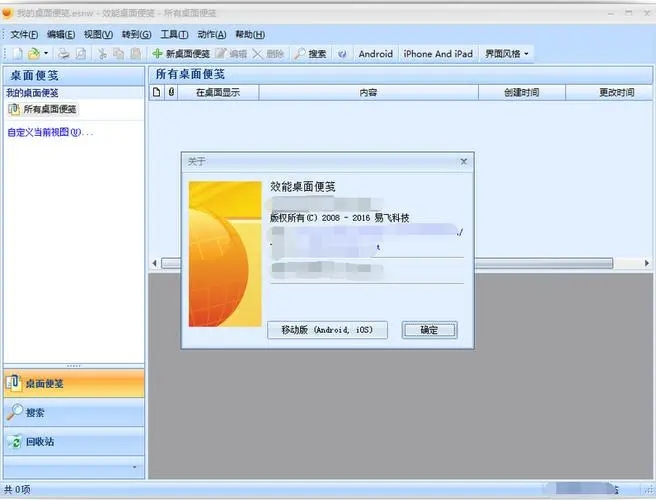Image resolution: width=656 pixels, height=500 pixels.
Task: Sort by the attachment clip column header
Action: [x=171, y=92]
